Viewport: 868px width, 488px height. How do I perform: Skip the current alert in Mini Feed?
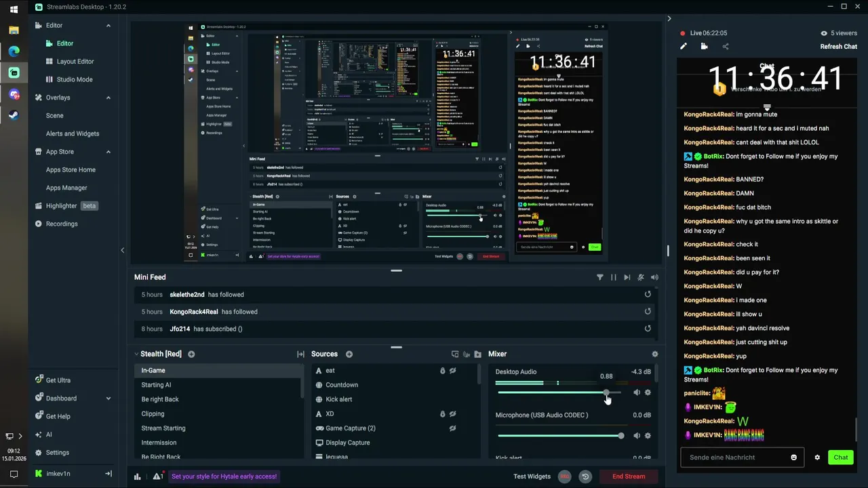627,277
